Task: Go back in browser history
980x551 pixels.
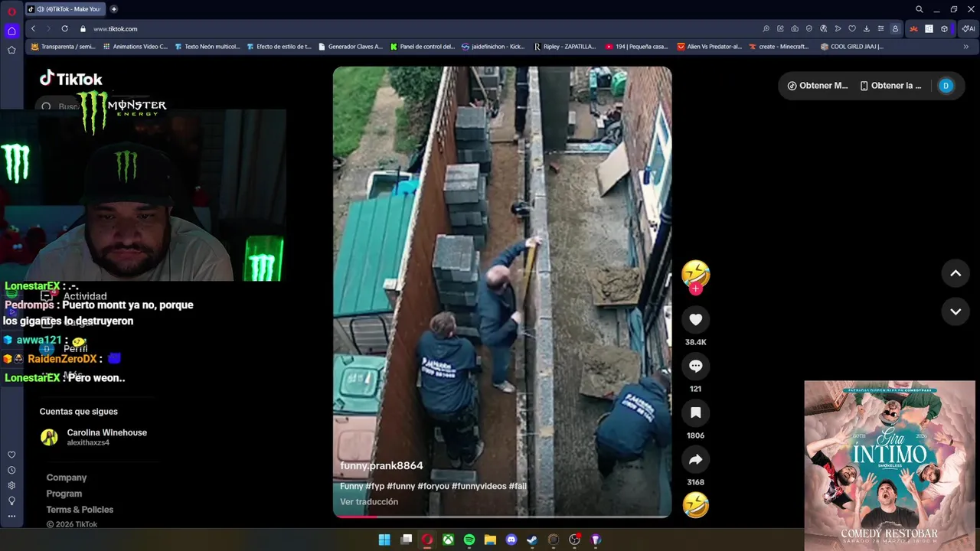Action: 33,29
